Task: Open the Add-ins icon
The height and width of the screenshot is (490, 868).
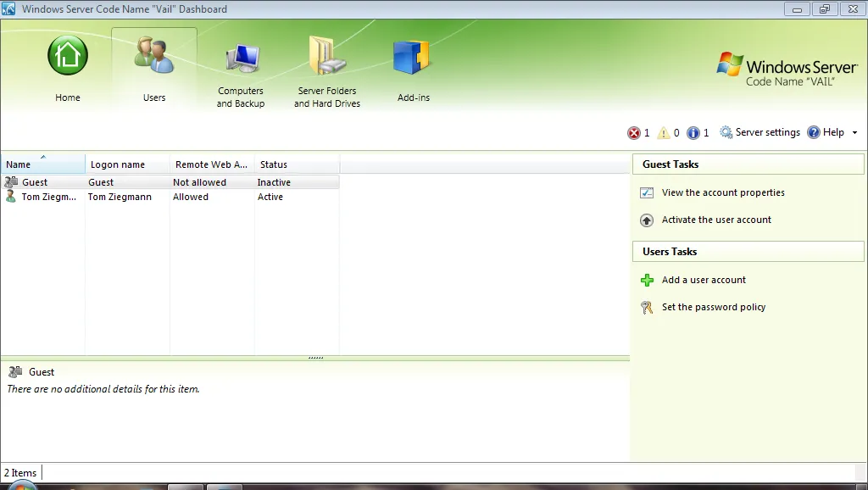Action: pos(411,57)
